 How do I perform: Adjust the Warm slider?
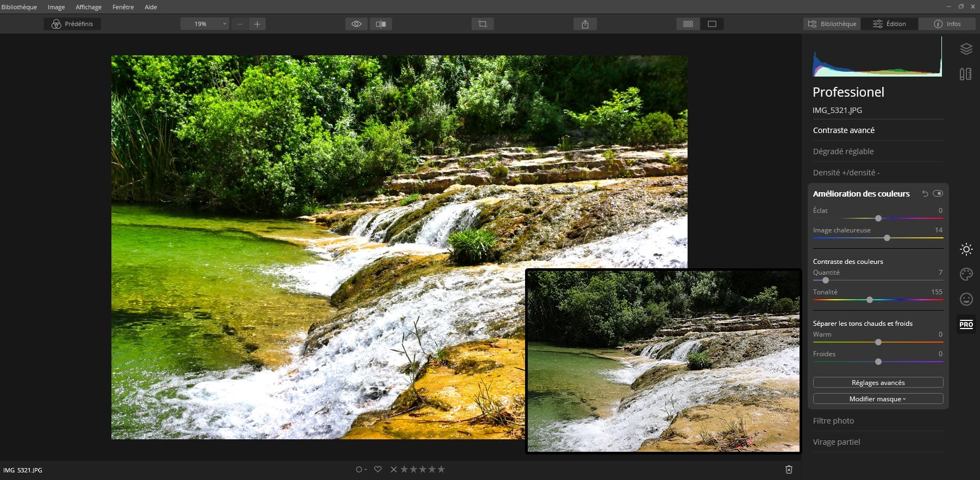[x=878, y=342]
